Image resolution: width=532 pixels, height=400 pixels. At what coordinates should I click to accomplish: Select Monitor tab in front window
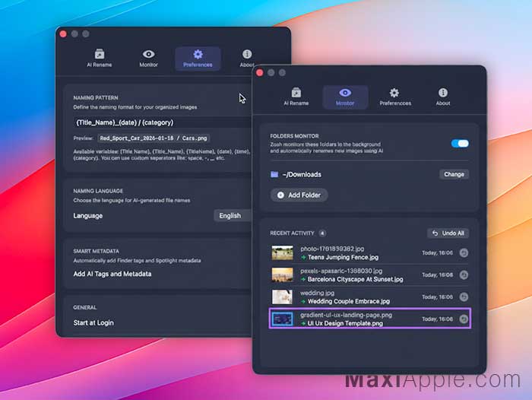coord(345,97)
